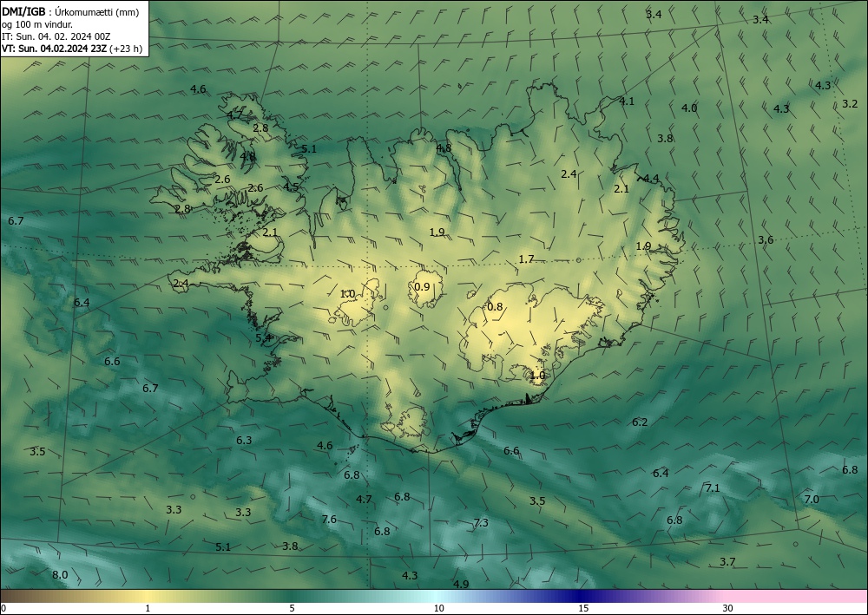Click the 3.7 value on the map
This screenshot has width=868, height=615.
(x=727, y=561)
